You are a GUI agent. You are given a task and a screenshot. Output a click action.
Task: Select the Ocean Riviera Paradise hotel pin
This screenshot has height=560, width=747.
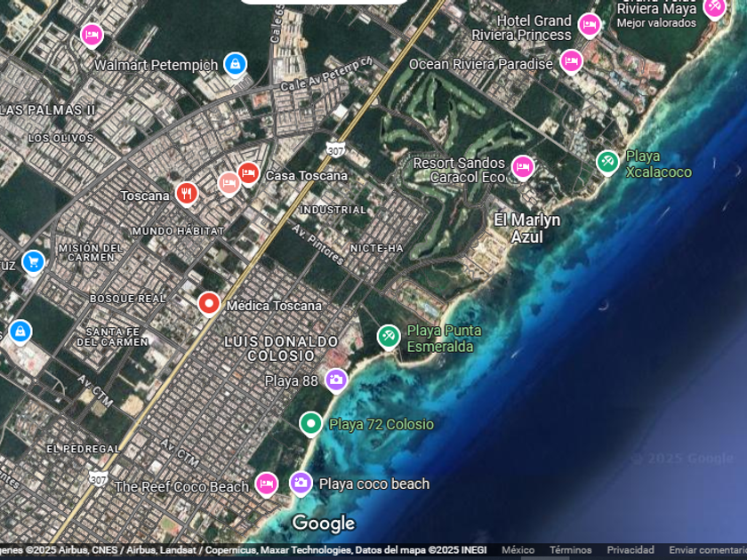[x=571, y=61]
